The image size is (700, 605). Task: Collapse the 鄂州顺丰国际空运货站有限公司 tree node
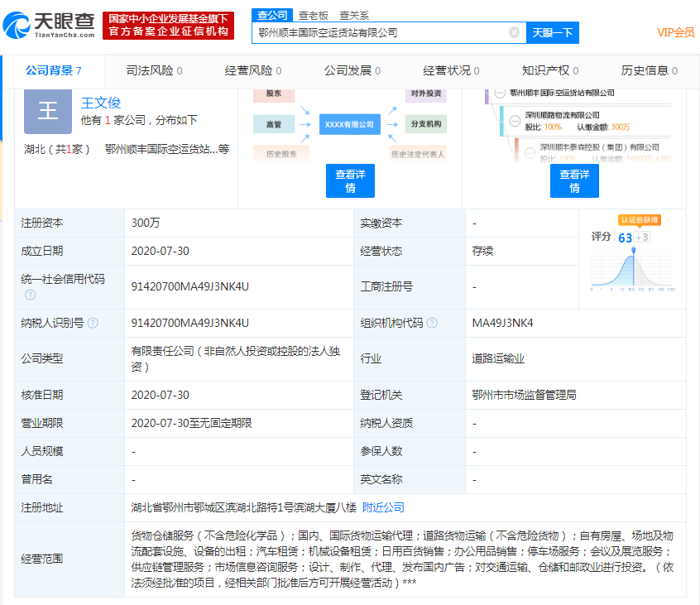[x=500, y=93]
